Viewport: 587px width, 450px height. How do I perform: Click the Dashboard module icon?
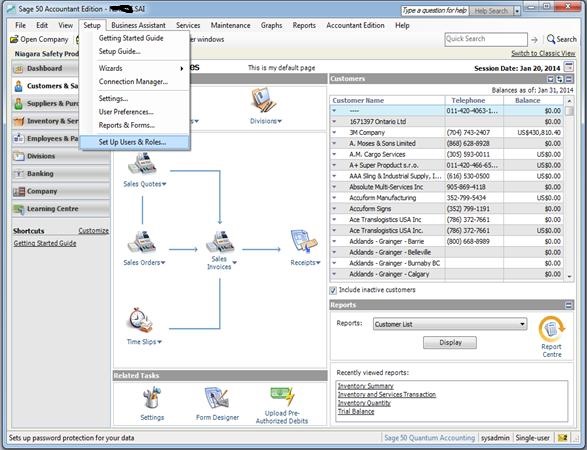[x=18, y=69]
